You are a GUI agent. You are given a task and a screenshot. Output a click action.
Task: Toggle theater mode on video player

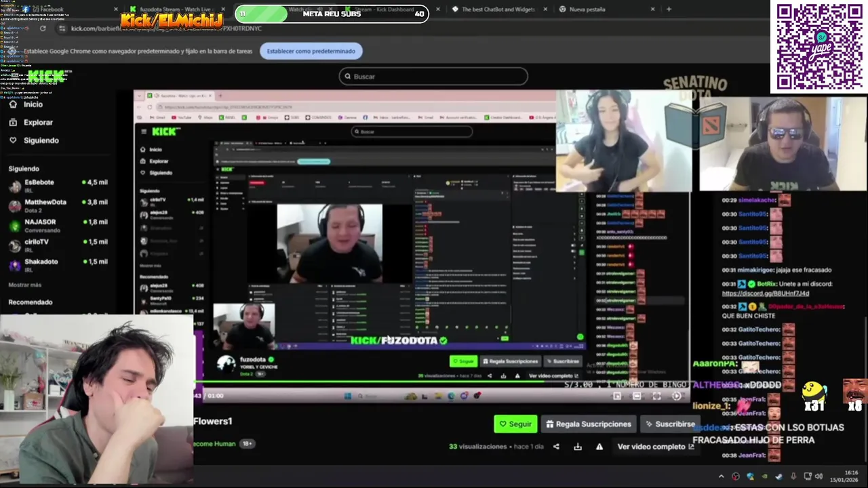637,396
